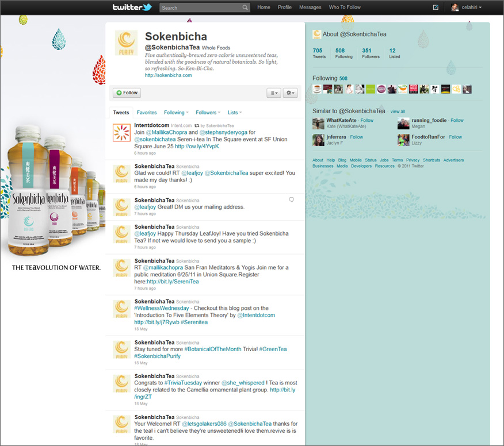
Task: Click the avatar beside 'San Fran Meditators' tweet
Action: tap(121, 268)
